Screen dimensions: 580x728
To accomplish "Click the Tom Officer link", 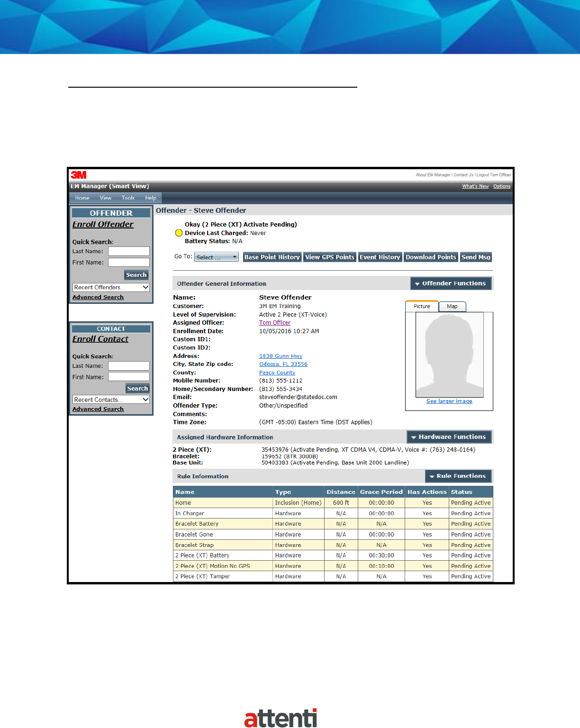I will click(275, 323).
